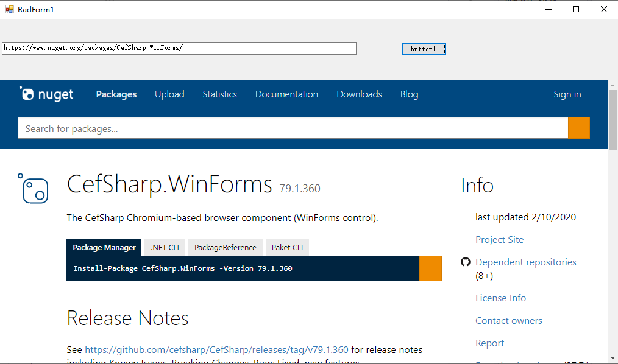Click the Contact owners link

[x=509, y=320]
